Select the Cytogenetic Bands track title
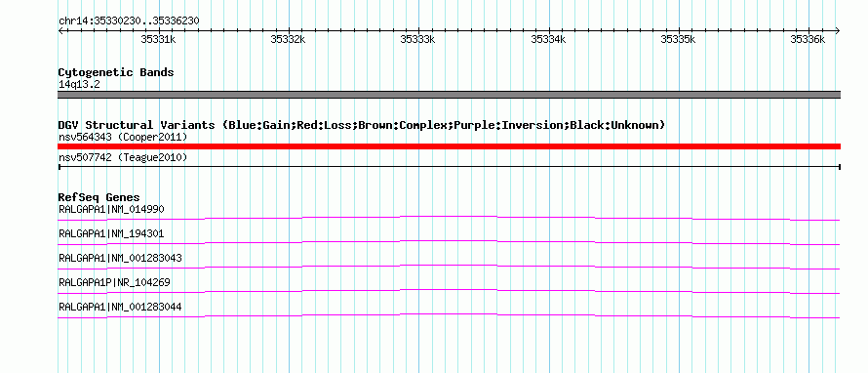868x373 pixels. (116, 72)
